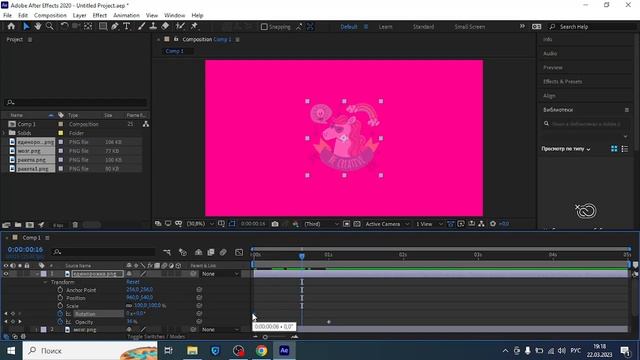Click the Opacity keyframe in timeline
The height and width of the screenshot is (360, 640).
pos(329,322)
